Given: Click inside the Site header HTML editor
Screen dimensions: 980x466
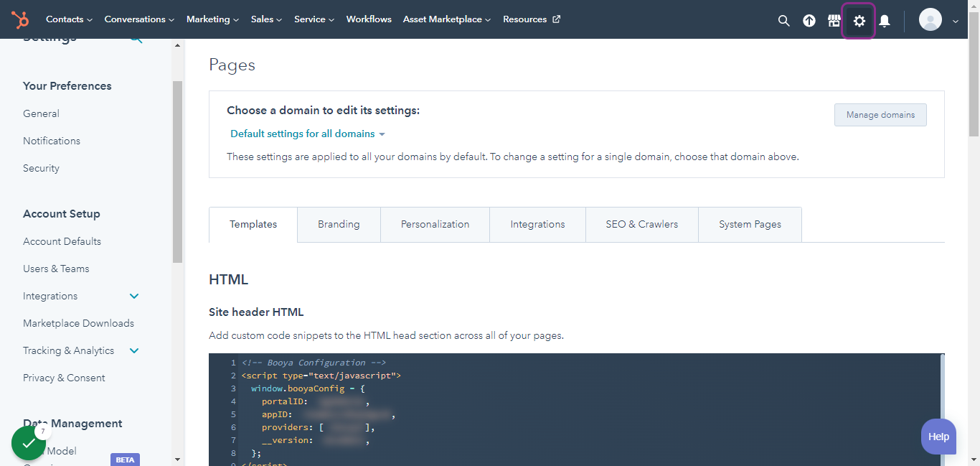Looking at the screenshot, I should [x=577, y=409].
